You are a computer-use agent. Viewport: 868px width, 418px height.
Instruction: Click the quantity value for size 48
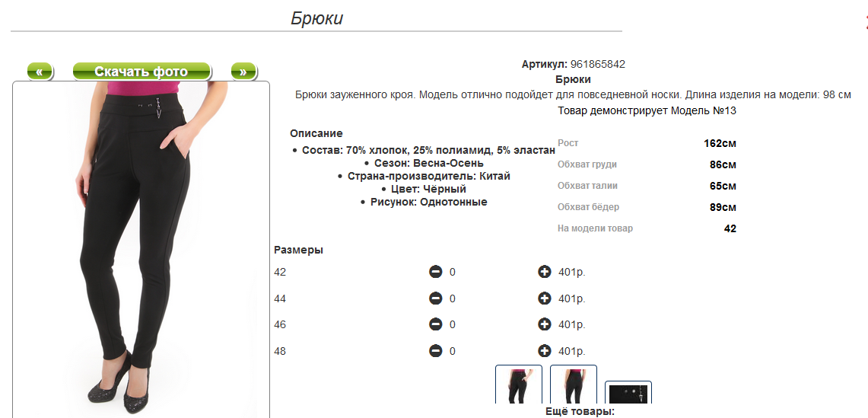[x=453, y=351]
